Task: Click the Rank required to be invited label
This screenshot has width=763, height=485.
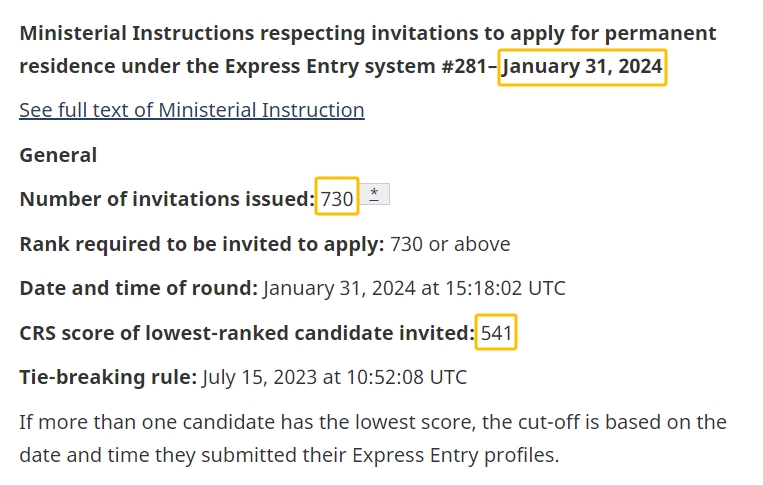Action: tap(201, 244)
